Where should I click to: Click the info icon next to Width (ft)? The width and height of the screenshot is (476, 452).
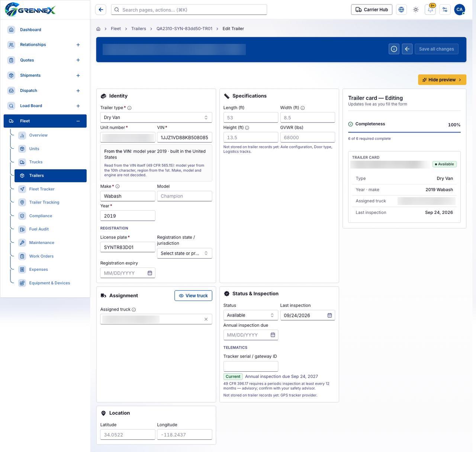303,108
